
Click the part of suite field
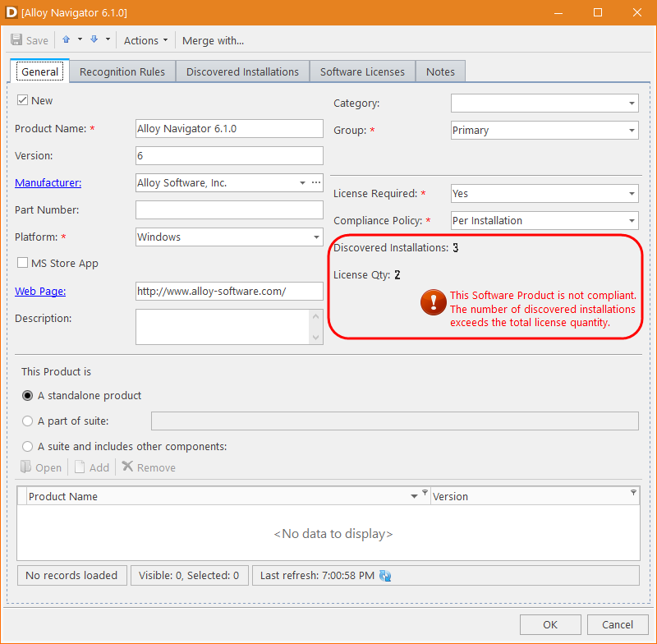click(x=395, y=421)
